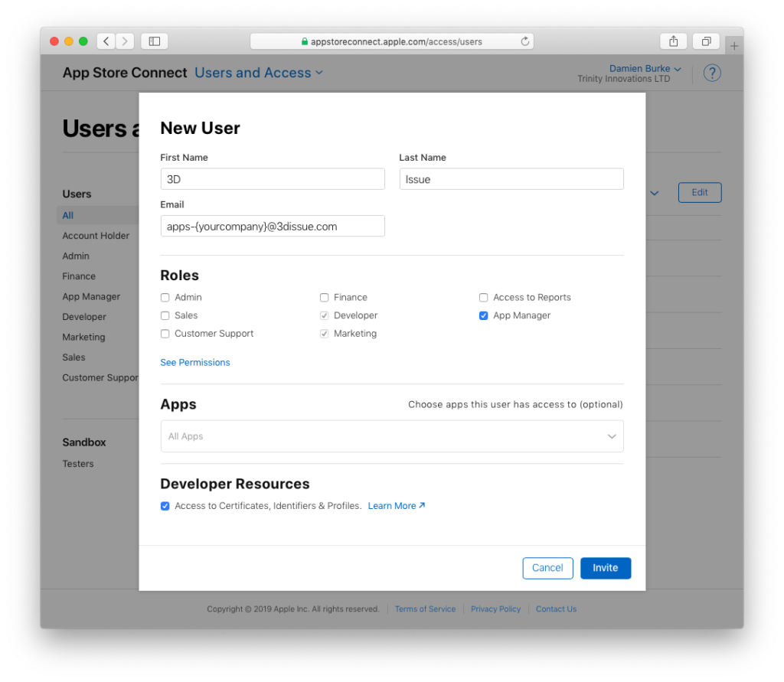This screenshot has width=784, height=682.
Task: Toggle the Safari sidebar button
Action: pyautogui.click(x=155, y=41)
